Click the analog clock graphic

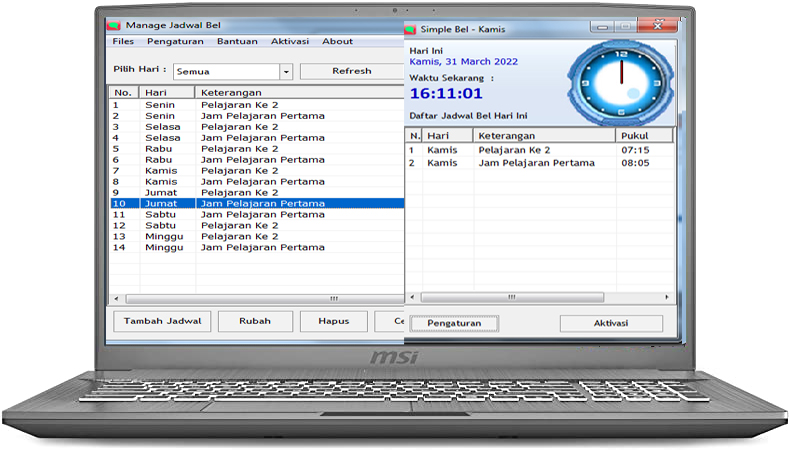[620, 80]
